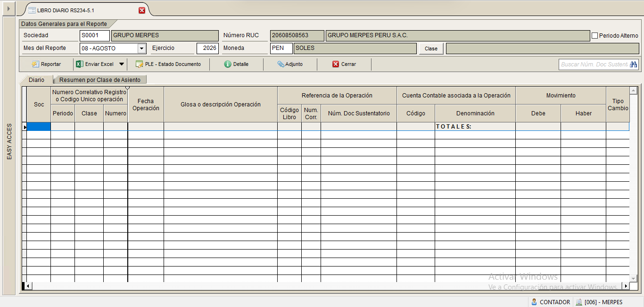Click the CONTADOR user icon in status bar
The image size is (644, 307).
534,302
